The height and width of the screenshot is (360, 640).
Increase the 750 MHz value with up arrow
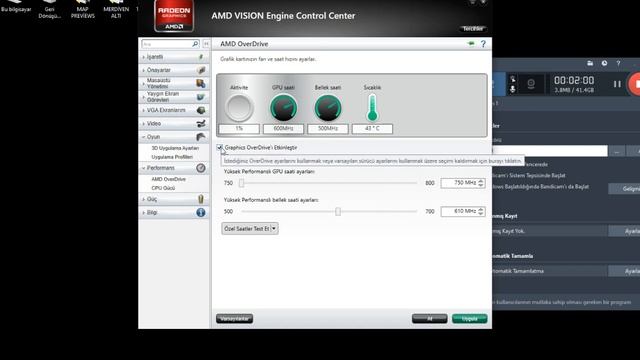pos(481,181)
